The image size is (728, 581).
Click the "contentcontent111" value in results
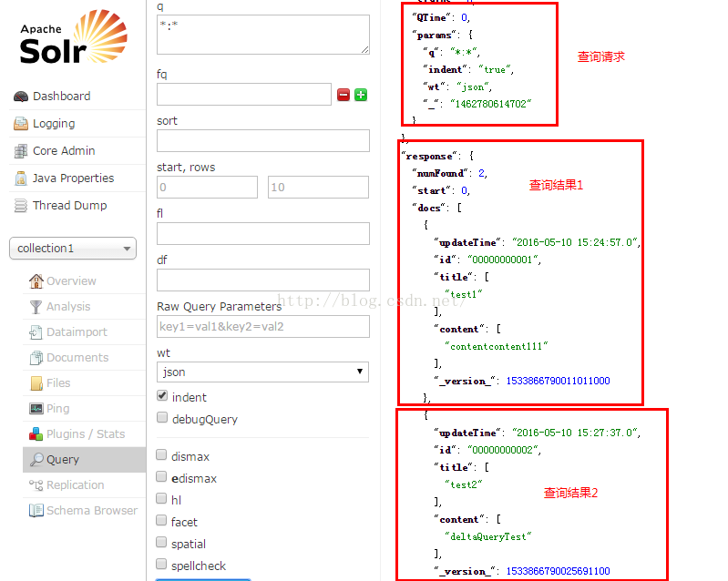point(497,346)
